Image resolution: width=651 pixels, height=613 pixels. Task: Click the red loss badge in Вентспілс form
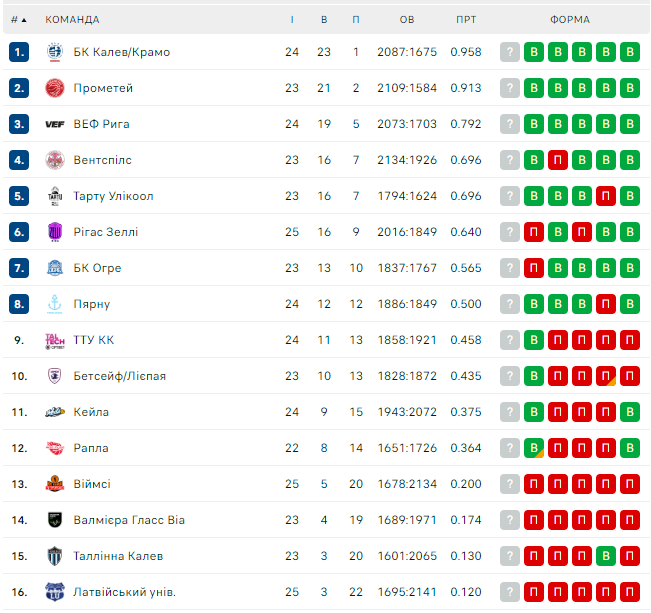(x=558, y=160)
